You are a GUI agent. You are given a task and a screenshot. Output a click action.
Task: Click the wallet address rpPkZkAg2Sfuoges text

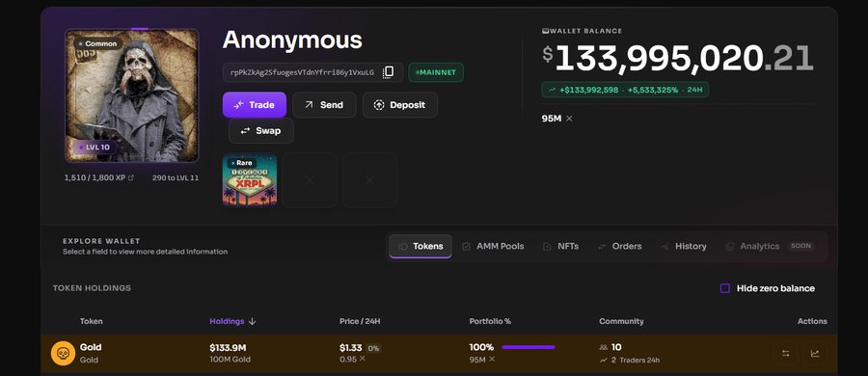click(302, 72)
